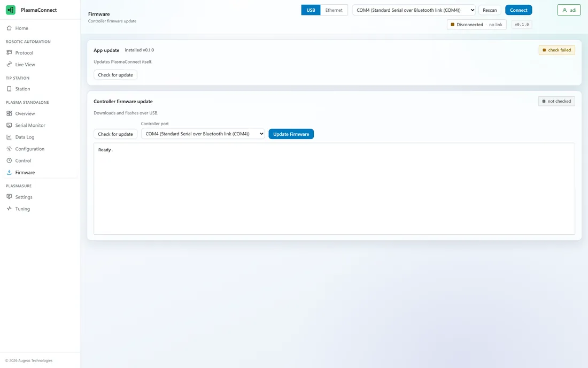Open the Live View page
Image resolution: width=588 pixels, height=368 pixels.
(x=40, y=65)
